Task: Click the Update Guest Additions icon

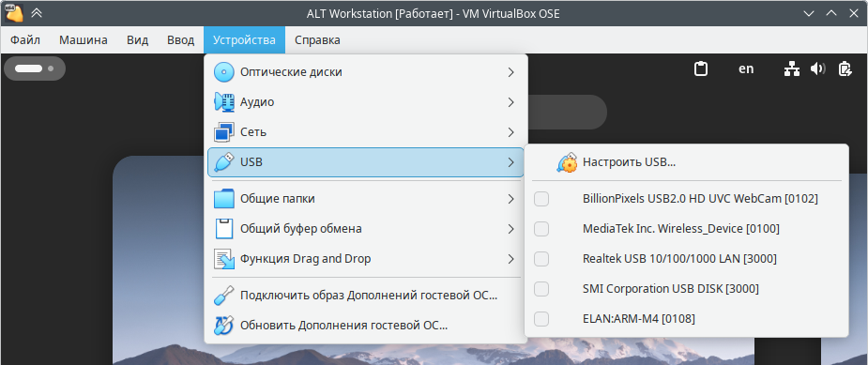Action: coord(224,325)
